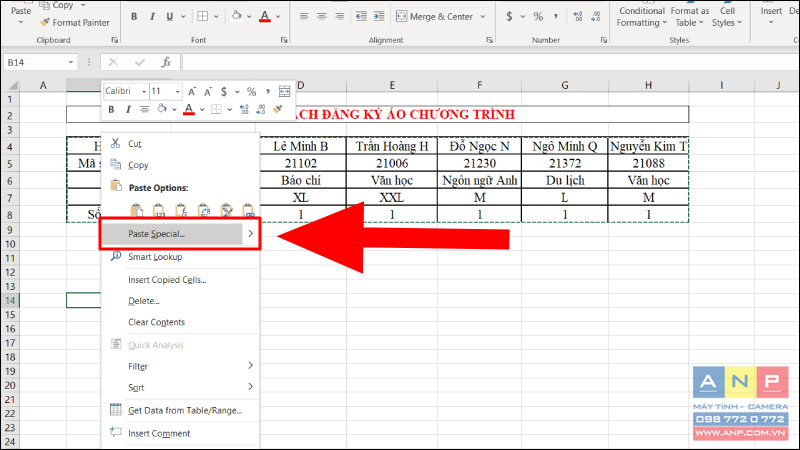The image size is (800, 450).
Task: Open the Conditional Formatting menu
Action: tap(641, 17)
